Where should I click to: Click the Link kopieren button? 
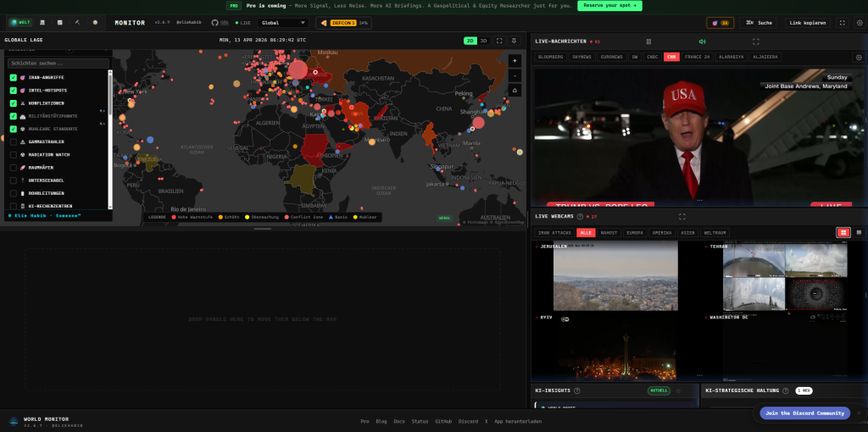pos(808,23)
